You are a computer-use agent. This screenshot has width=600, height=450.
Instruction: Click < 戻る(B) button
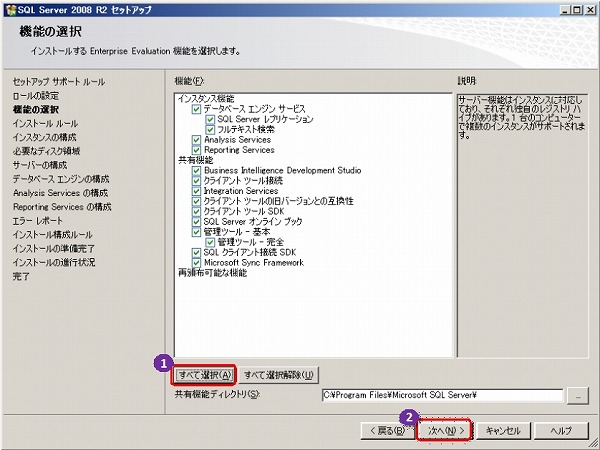[x=388, y=431]
